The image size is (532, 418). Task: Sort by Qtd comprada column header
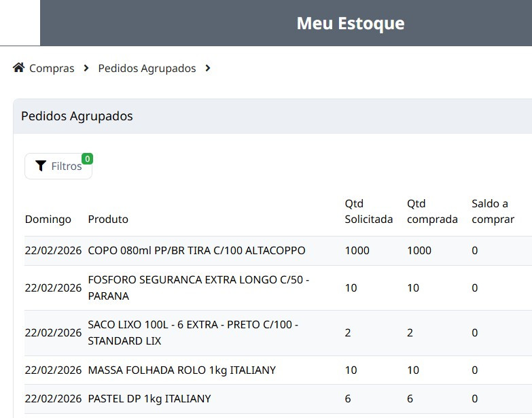click(x=432, y=211)
